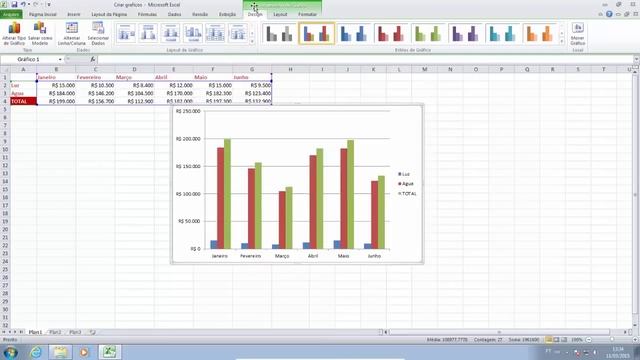Switch to Inserir tab
This screenshot has height=360, width=640.
[74, 14]
